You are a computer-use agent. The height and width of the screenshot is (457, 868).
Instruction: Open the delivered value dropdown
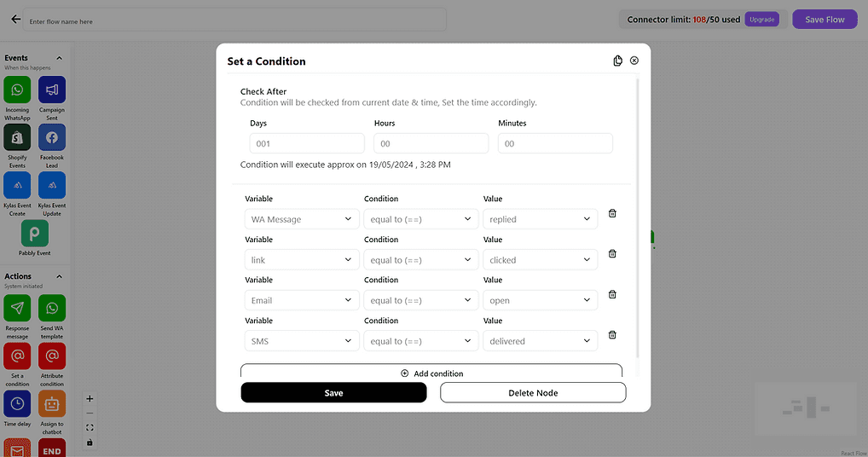click(541, 341)
